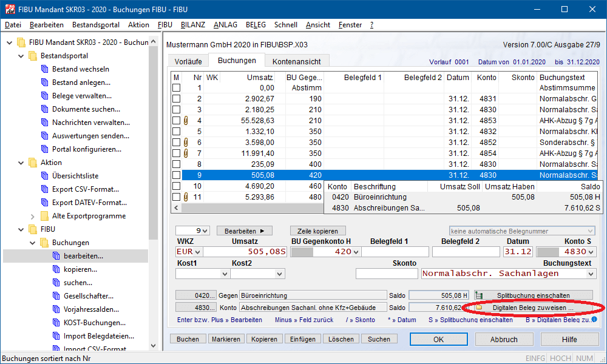The image size is (607, 364).
Task: Click the folder icon next to Bestandsportal
Action: tap(33, 56)
